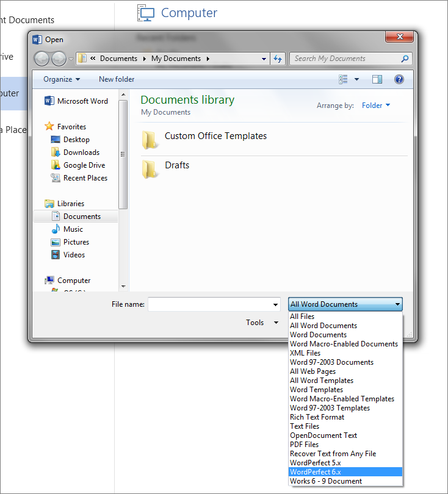This screenshot has width=448, height=494.
Task: Choose Recover Text from Any File
Action: [345, 454]
